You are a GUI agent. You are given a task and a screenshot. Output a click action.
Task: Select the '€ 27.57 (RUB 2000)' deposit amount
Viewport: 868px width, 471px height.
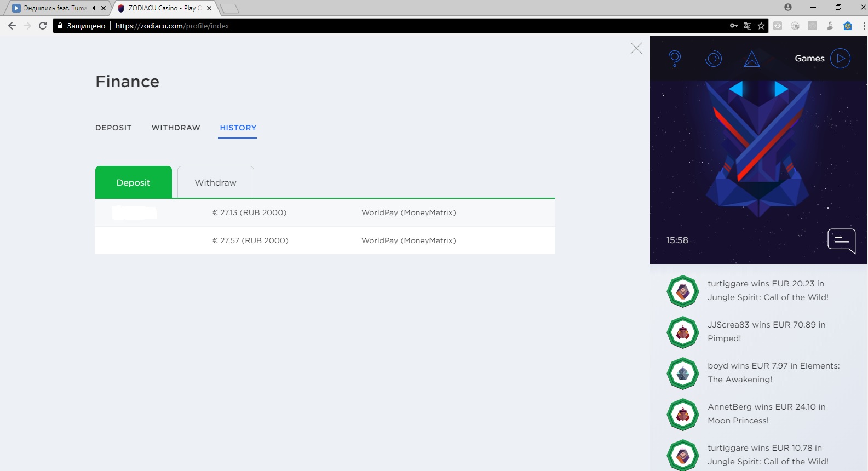[250, 240]
